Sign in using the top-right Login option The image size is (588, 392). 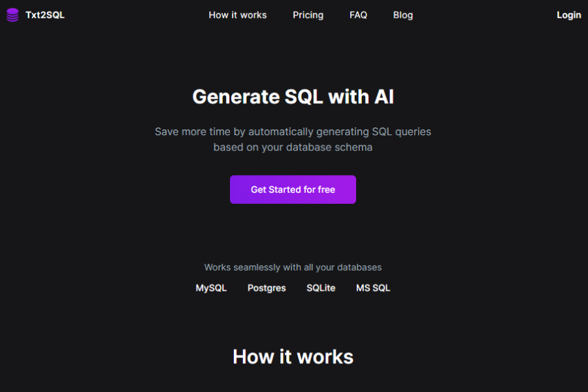tap(568, 14)
